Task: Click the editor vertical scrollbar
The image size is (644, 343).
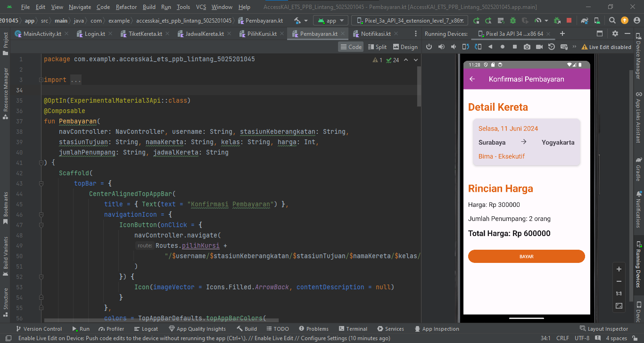Action: click(x=419, y=86)
